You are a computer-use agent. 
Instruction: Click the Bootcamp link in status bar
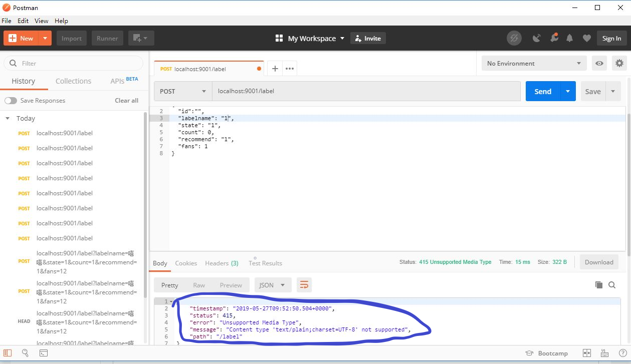pyautogui.click(x=546, y=353)
